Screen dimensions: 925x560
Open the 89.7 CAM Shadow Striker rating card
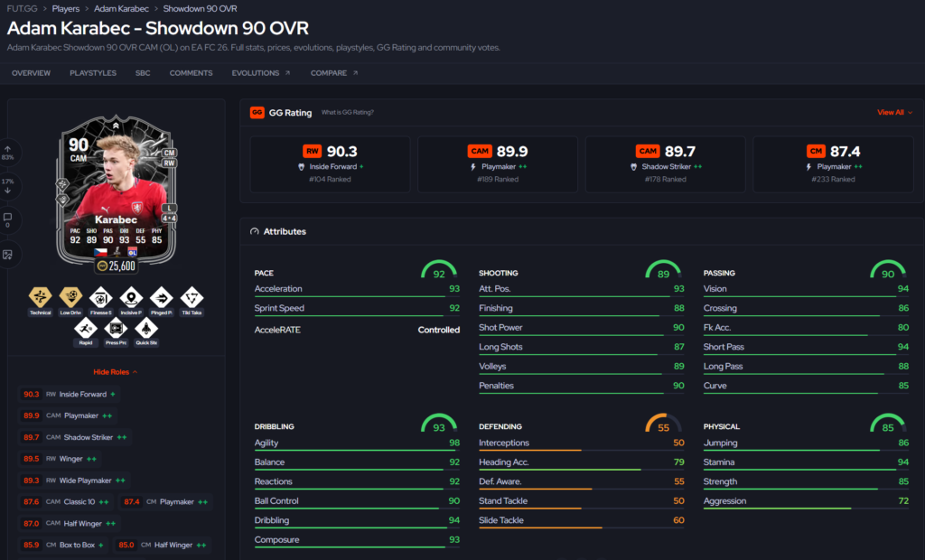click(666, 164)
